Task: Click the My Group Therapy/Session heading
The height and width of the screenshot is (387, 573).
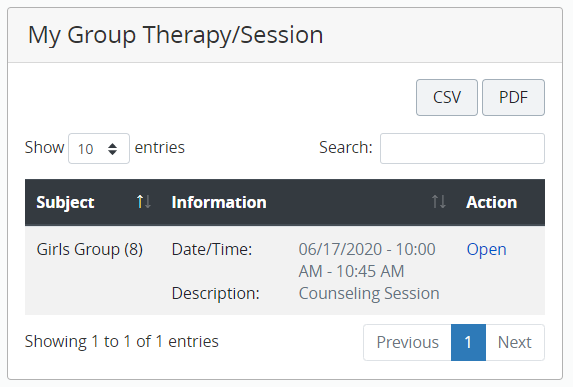Action: pyautogui.click(x=175, y=35)
